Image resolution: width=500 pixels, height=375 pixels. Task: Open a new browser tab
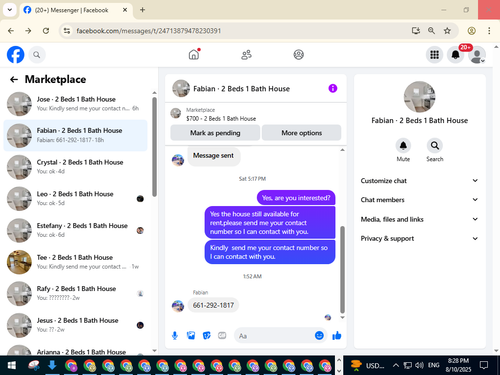coord(142,10)
